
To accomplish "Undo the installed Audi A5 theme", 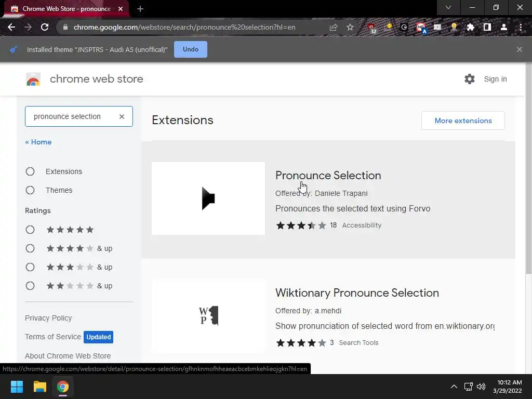I will pos(191,49).
